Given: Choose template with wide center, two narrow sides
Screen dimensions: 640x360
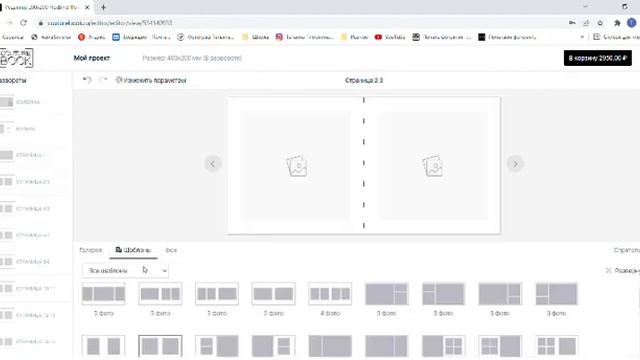Looking at the screenshot, I should click(x=103, y=293).
